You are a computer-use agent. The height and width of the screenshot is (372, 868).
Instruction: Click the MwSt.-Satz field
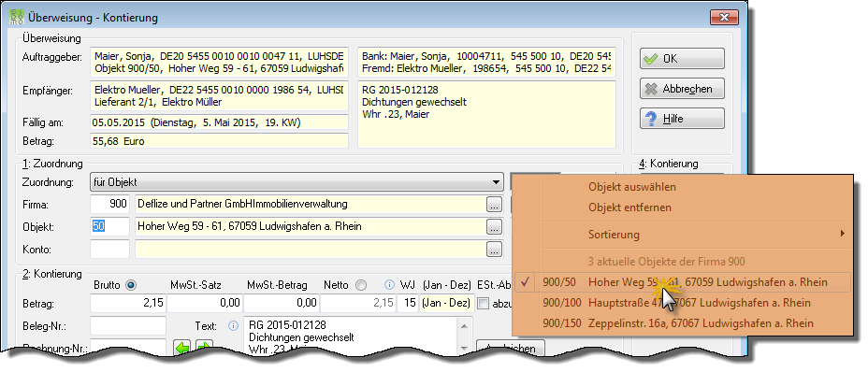[x=205, y=303]
